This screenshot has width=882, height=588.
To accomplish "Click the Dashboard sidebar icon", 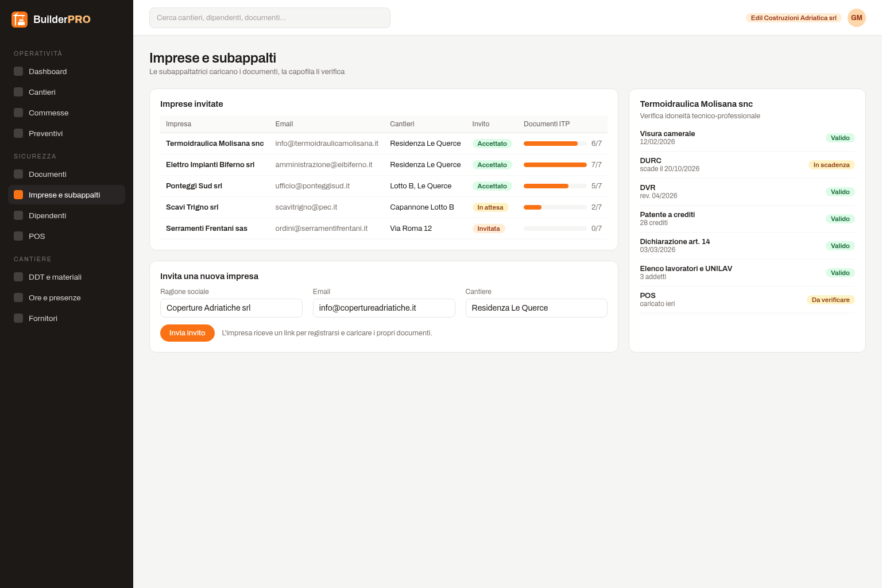I will tap(18, 71).
